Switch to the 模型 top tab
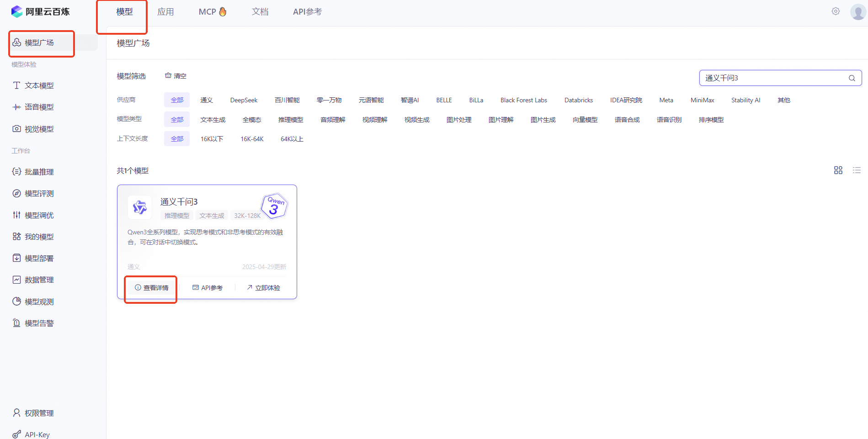Screen dimensions: 868x439 pos(125,12)
